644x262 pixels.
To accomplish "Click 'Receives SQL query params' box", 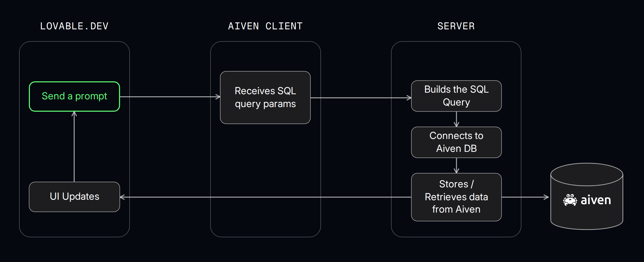I will click(265, 98).
